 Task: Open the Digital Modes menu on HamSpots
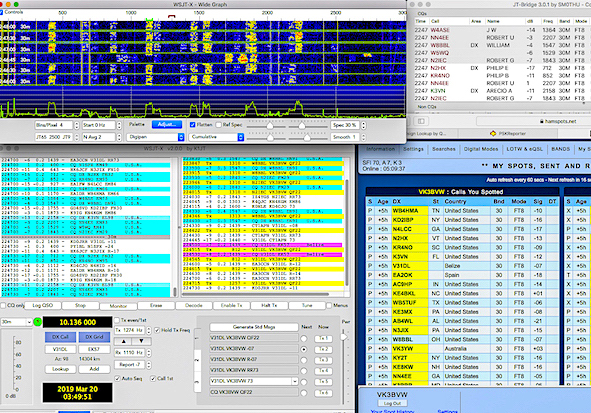481,149
